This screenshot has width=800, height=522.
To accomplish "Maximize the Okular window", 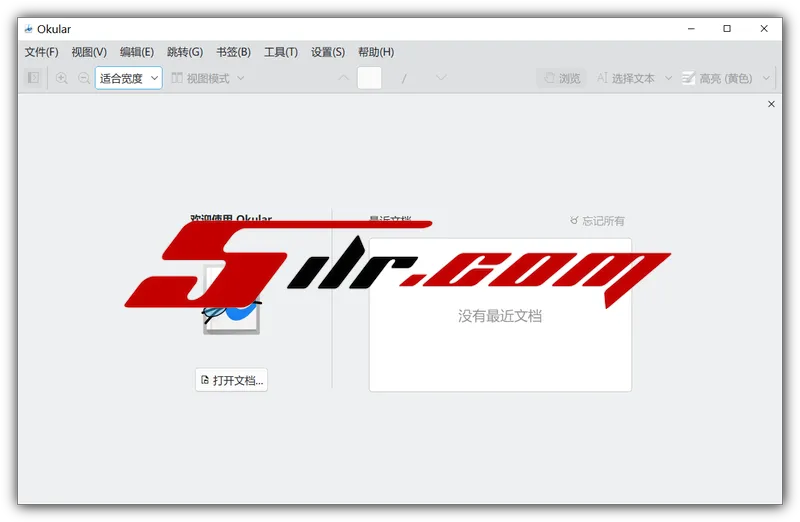I will tap(727, 29).
